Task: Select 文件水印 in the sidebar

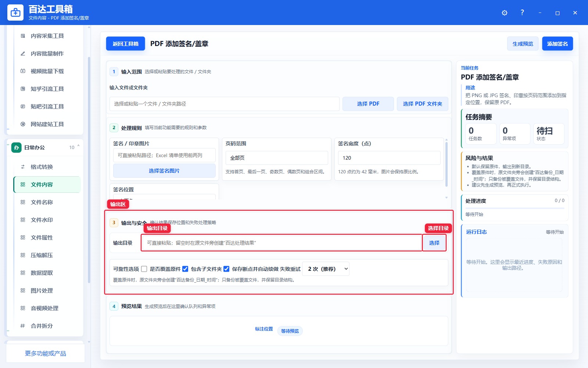Action: 47,220
